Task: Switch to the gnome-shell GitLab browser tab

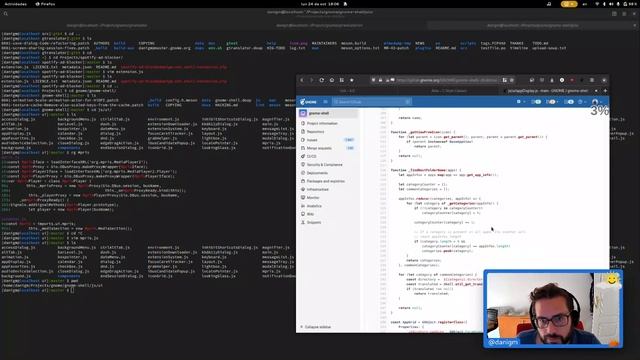Action: [x=549, y=91]
